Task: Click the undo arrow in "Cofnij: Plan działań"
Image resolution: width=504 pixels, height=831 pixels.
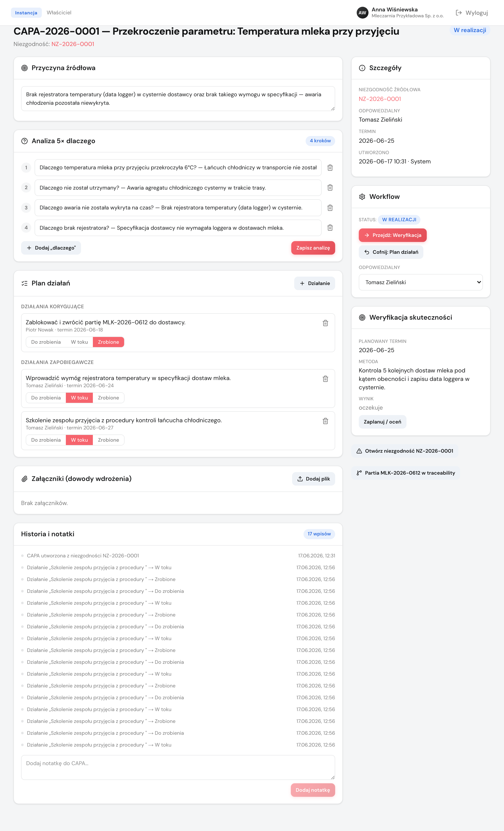Action: click(x=367, y=252)
